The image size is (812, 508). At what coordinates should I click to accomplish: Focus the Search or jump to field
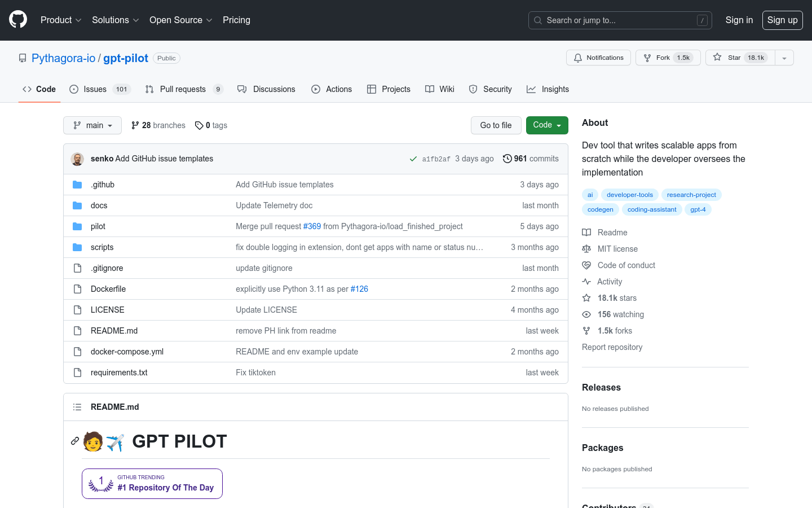pyautogui.click(x=620, y=20)
